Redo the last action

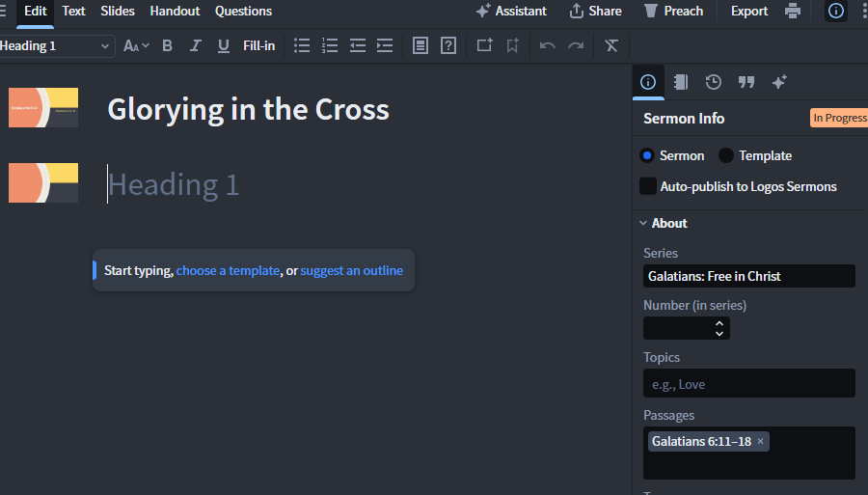click(x=576, y=46)
